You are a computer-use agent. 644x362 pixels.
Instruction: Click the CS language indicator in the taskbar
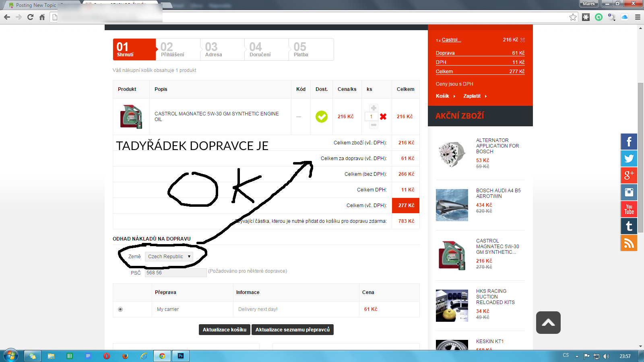click(x=566, y=356)
